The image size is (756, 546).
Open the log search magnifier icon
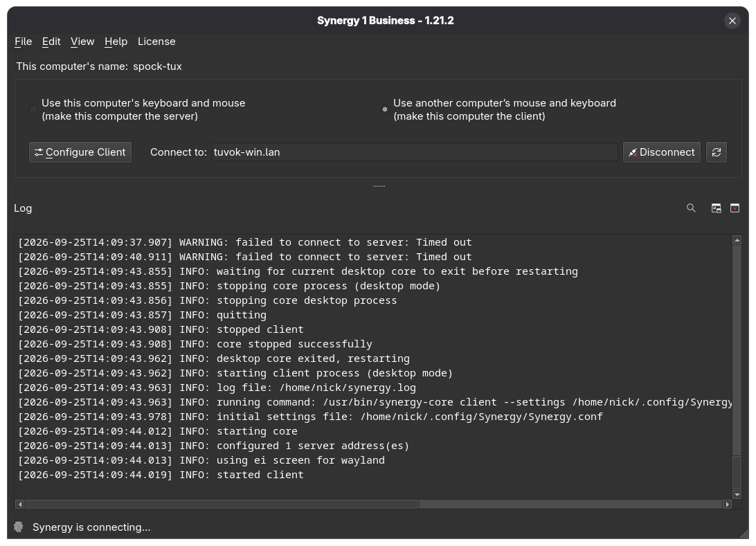click(691, 208)
